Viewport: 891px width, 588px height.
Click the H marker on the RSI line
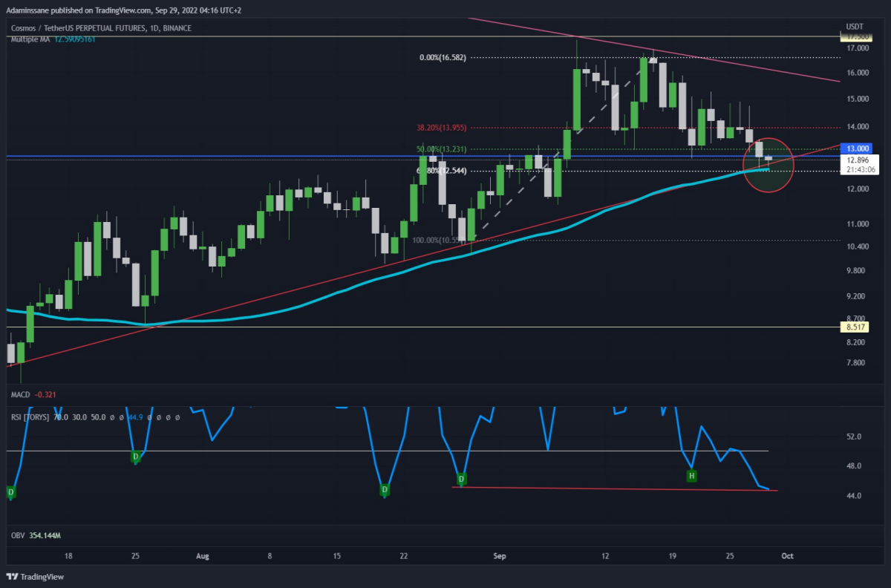tap(691, 475)
